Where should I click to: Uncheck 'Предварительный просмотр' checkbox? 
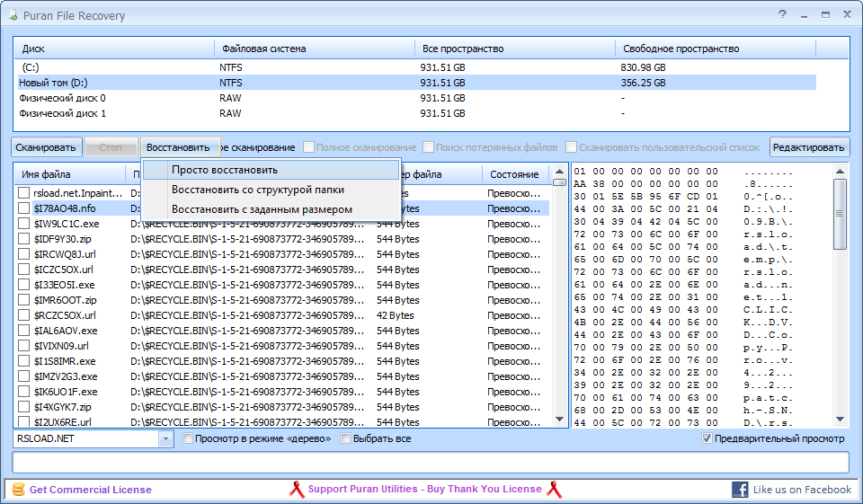click(707, 438)
